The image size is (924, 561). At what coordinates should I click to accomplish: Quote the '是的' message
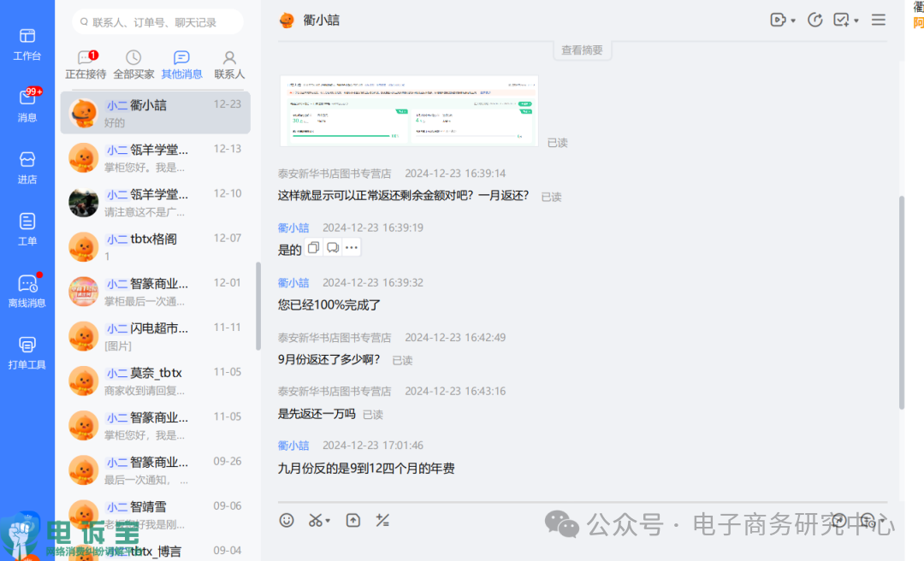click(332, 247)
